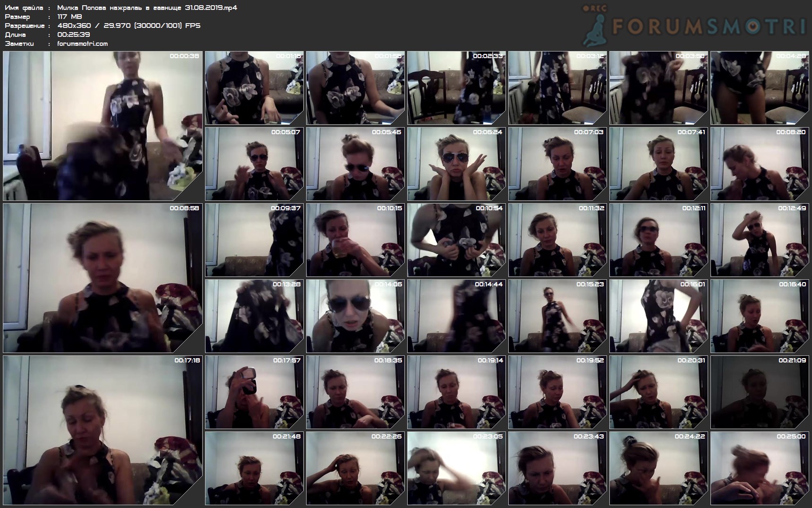Open the 00:05:07 frame
812x508 pixels.
point(254,164)
